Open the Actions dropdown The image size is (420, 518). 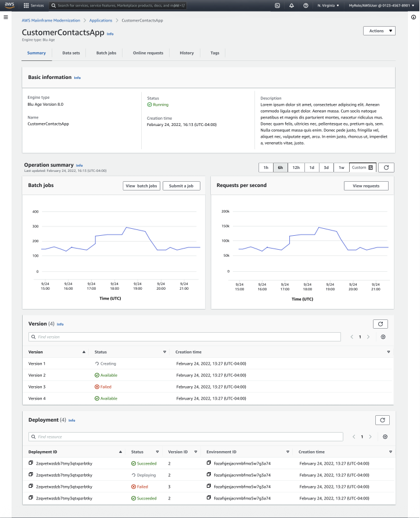379,31
